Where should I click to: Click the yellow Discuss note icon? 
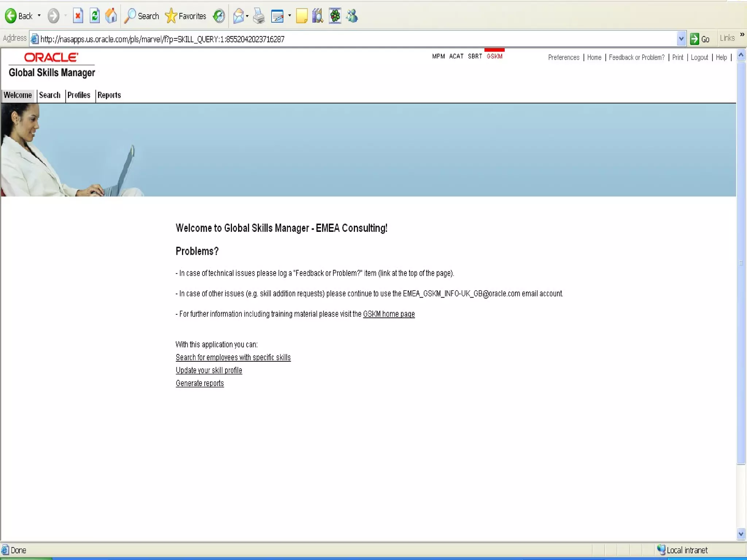pos(302,16)
